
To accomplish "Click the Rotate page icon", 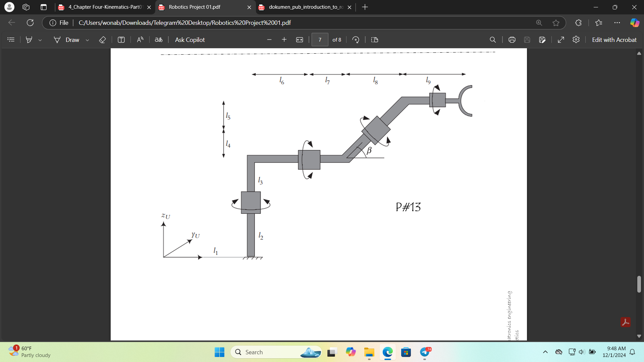I will pyautogui.click(x=356, y=40).
